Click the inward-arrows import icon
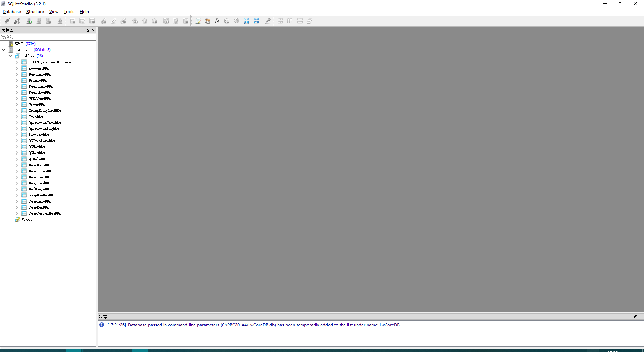 247,21
